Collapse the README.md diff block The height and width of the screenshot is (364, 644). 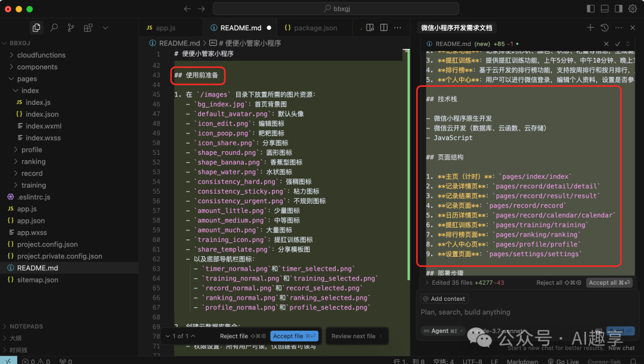click(627, 43)
